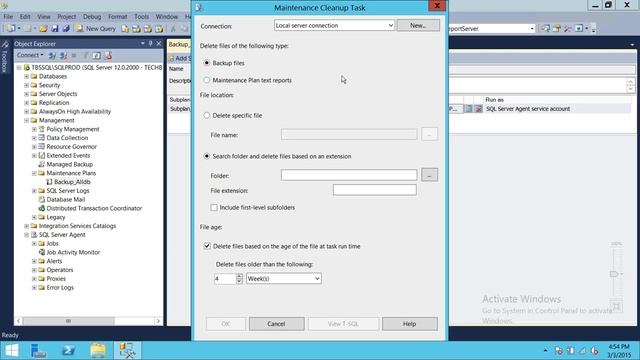
Task: Click the remove schedule icon in subplan row
Action: [478, 109]
